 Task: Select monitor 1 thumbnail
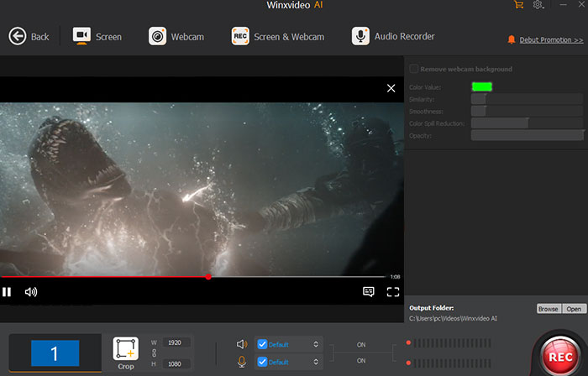click(55, 352)
